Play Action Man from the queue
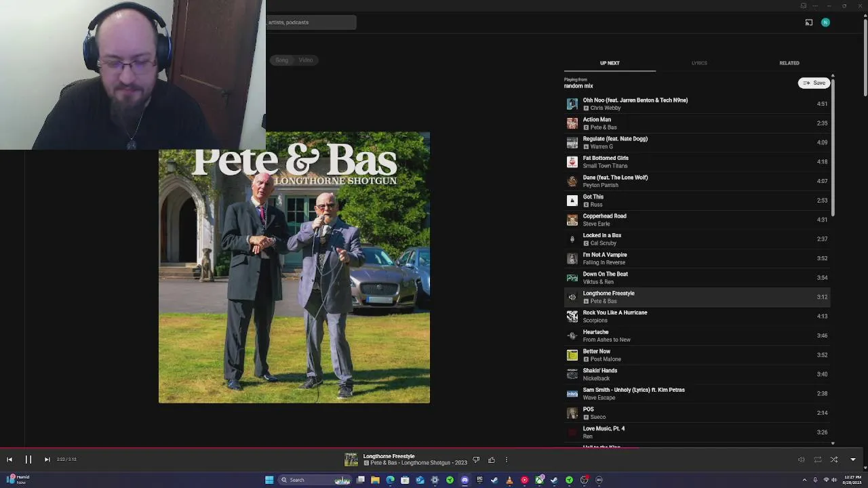The height and width of the screenshot is (488, 868). 697,123
